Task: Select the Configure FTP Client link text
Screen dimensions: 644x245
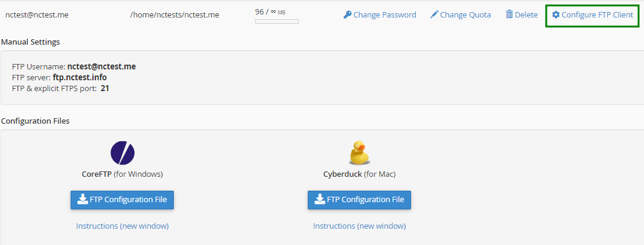Action: (x=597, y=14)
